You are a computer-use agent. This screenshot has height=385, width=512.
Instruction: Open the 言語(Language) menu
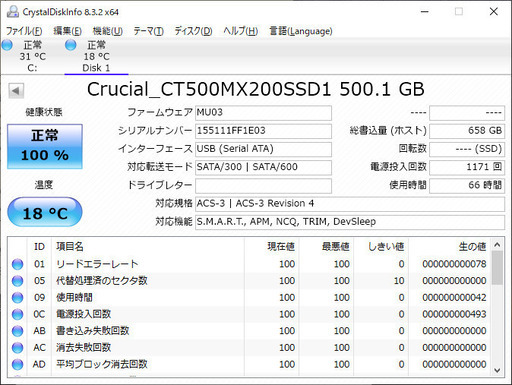coord(301,31)
